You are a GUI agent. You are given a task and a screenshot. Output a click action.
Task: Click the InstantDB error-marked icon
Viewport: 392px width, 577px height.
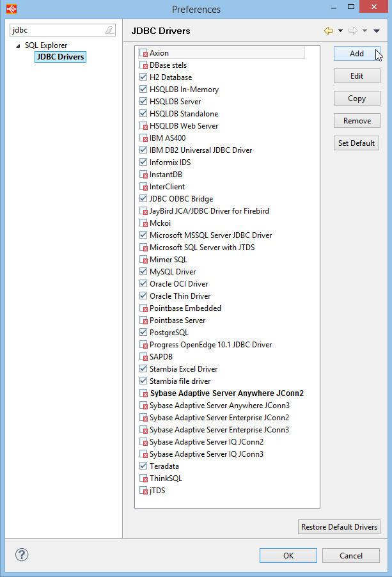143,175
